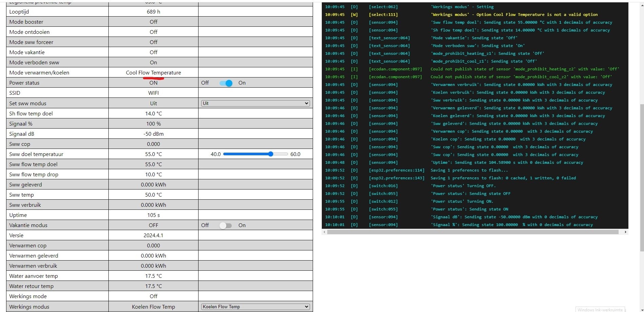Click the Water aanvoer temp row label
Screen dimensions: 644x312
34,276
